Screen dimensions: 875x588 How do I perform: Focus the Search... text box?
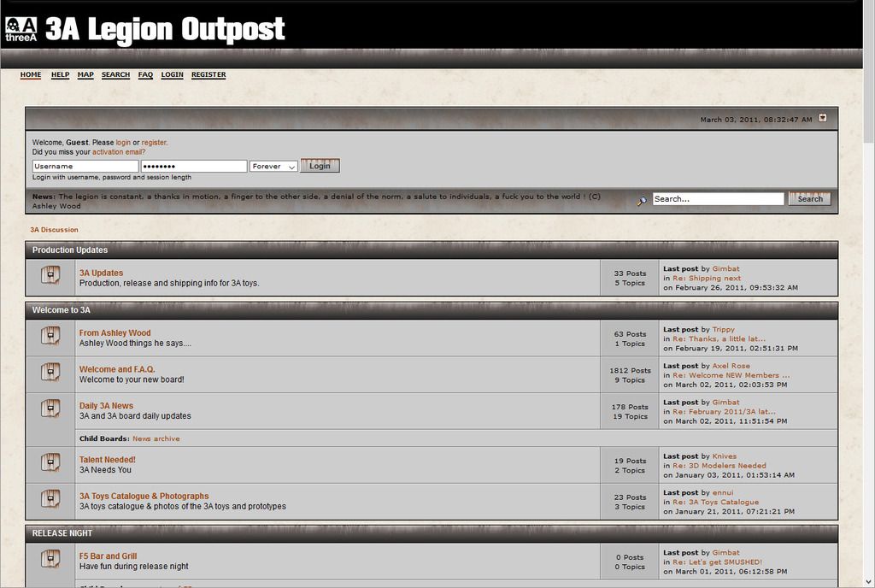point(718,198)
